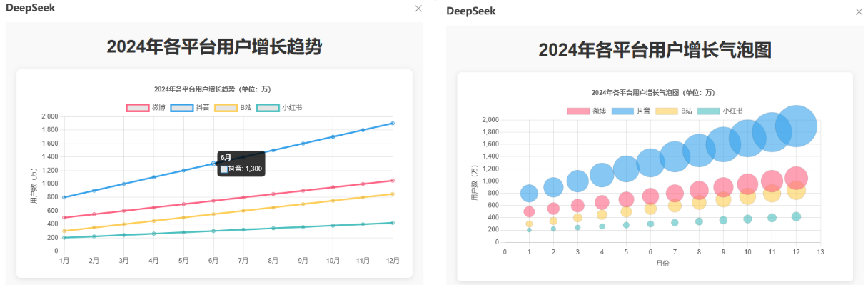The width and height of the screenshot is (868, 285).
Task: Click the 抖音 bubble at month 1
Action: [x=529, y=193]
